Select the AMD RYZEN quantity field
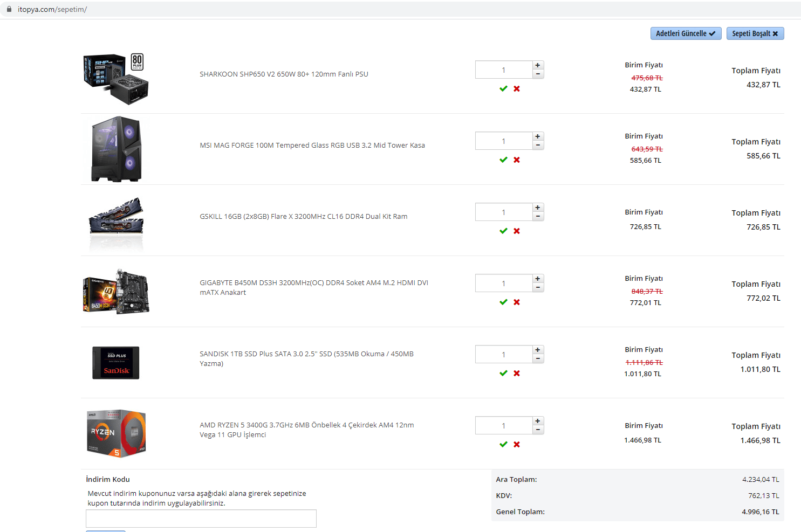The width and height of the screenshot is (801, 532). point(504,425)
